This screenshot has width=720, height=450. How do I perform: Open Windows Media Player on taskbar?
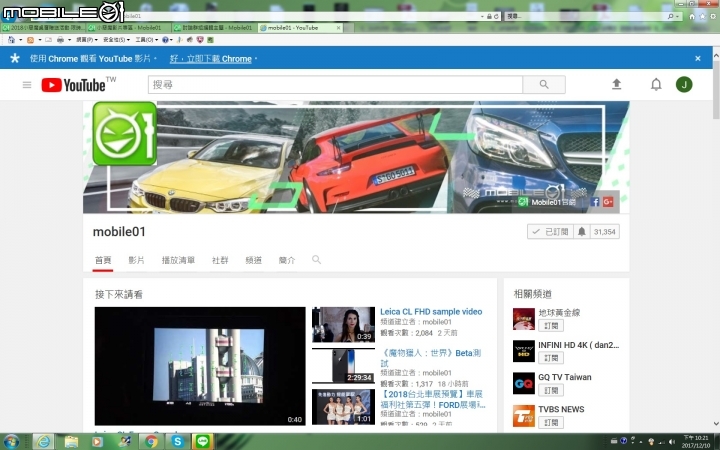(x=97, y=442)
